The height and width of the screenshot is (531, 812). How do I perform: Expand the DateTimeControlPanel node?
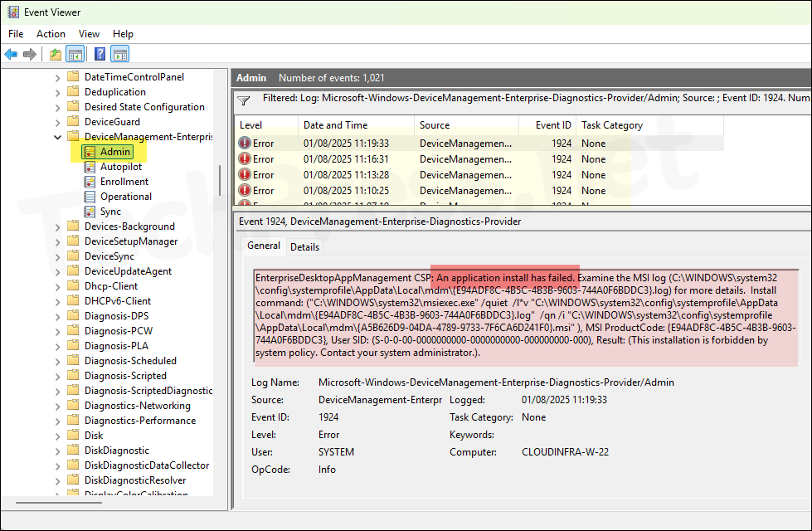(57, 78)
